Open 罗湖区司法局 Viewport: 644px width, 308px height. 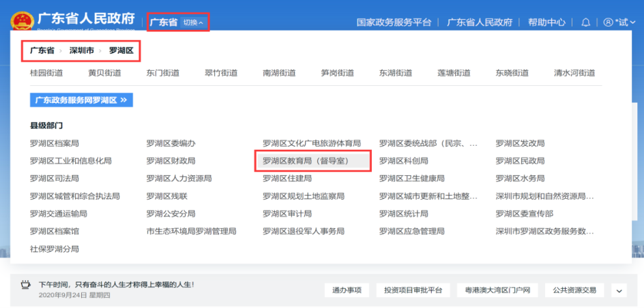click(x=54, y=179)
